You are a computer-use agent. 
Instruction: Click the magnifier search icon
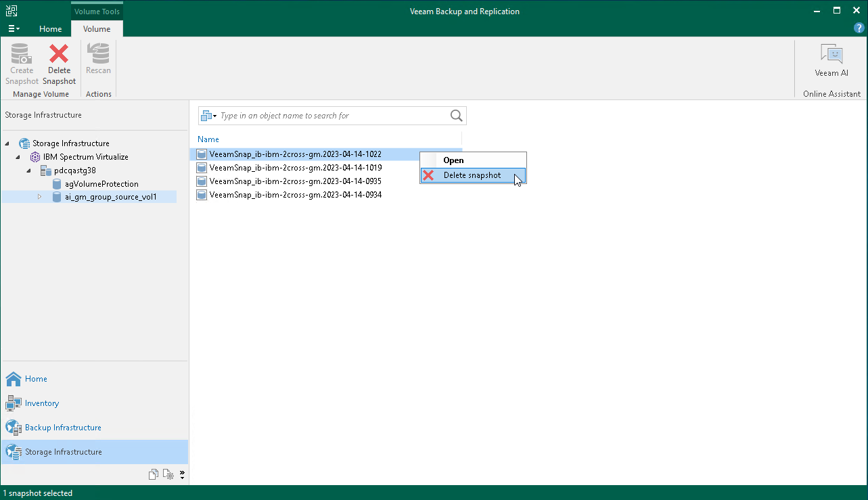(x=457, y=116)
